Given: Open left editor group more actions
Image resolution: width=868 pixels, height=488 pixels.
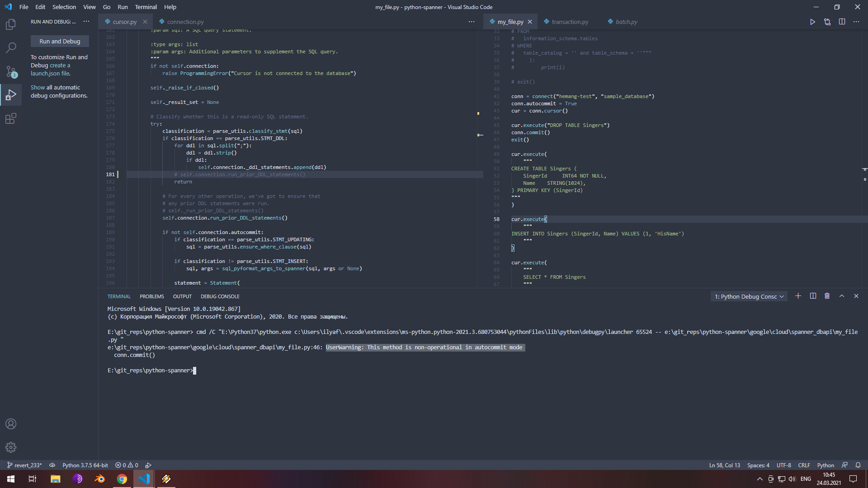Looking at the screenshot, I should click(472, 22).
